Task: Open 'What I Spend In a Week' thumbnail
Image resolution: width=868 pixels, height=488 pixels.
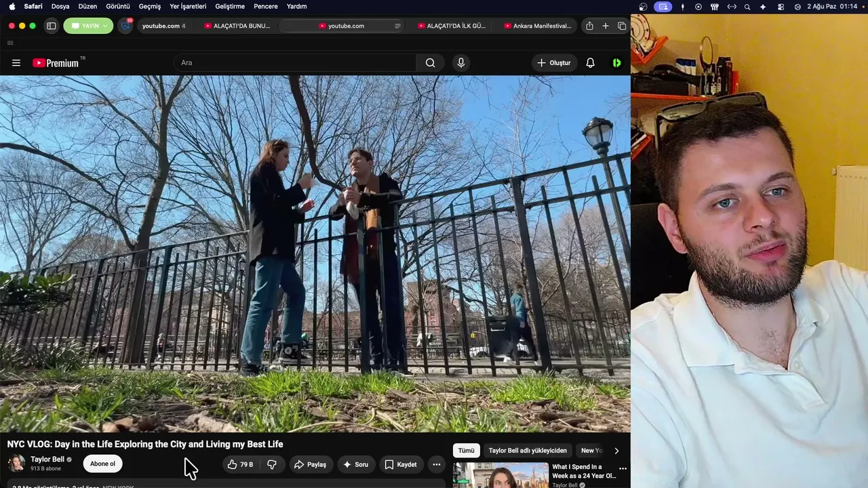Action: pyautogui.click(x=500, y=475)
